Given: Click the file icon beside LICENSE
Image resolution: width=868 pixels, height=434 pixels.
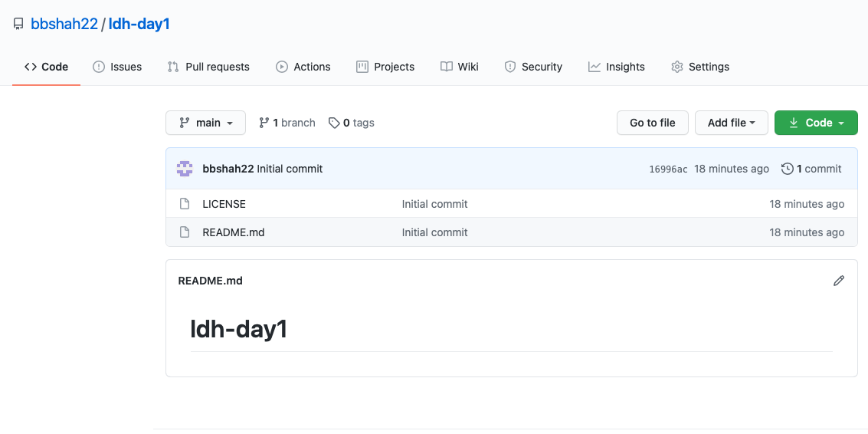Looking at the screenshot, I should click(x=185, y=204).
